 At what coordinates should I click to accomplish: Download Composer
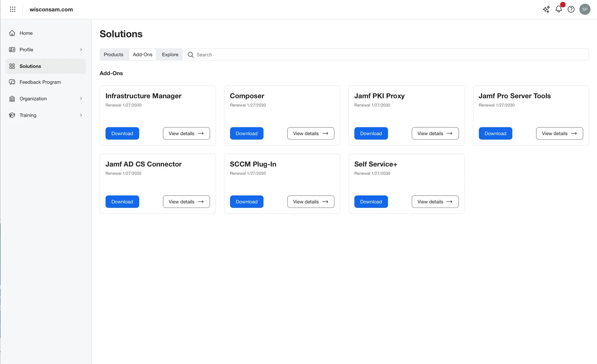point(247,134)
